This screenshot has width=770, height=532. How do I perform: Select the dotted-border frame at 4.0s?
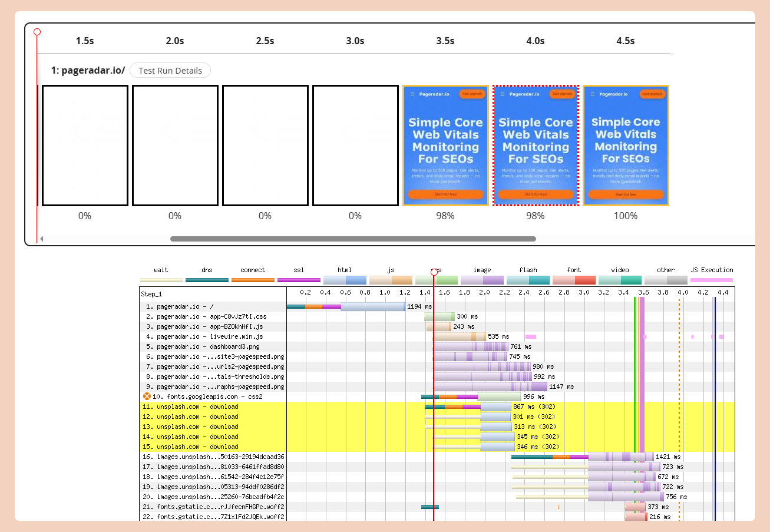click(536, 146)
